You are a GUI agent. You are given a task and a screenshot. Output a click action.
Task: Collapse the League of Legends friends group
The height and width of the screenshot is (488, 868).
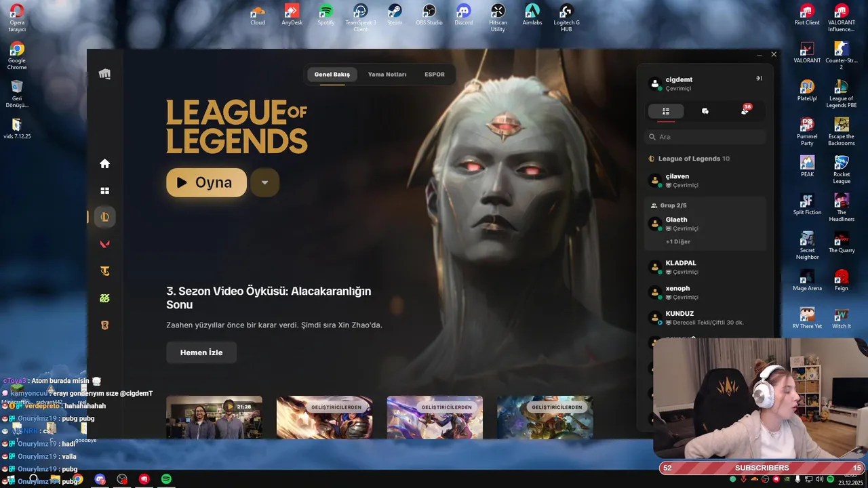(689, 159)
